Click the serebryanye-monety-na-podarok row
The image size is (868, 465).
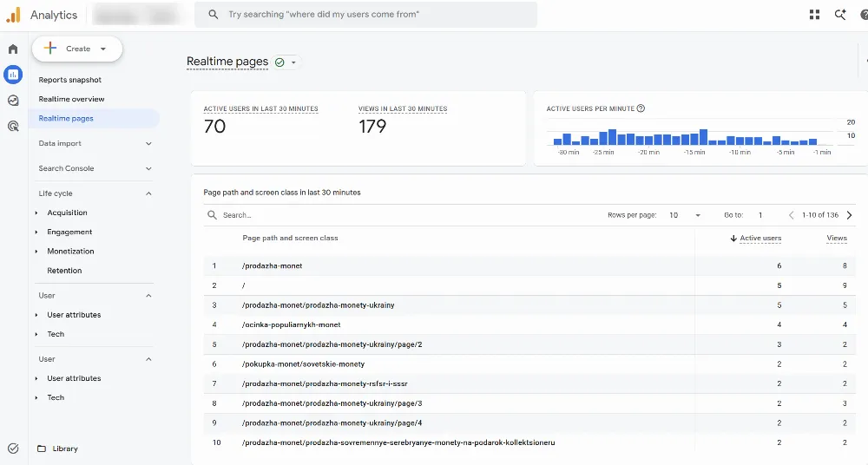point(529,442)
